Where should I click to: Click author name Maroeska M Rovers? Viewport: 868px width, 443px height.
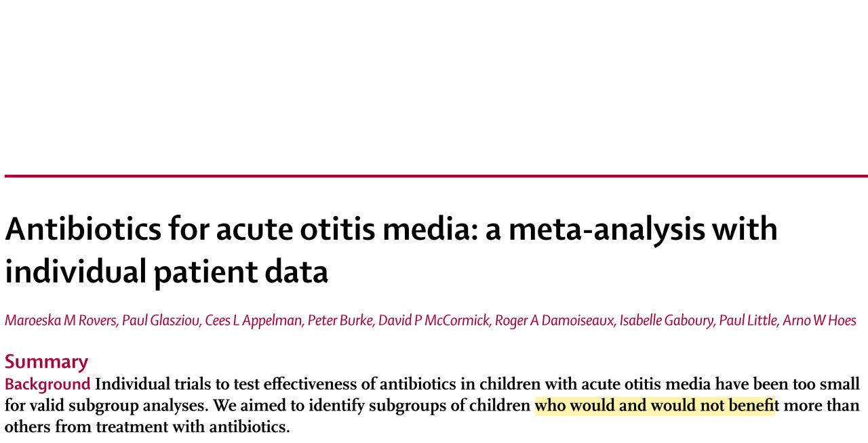60,320
